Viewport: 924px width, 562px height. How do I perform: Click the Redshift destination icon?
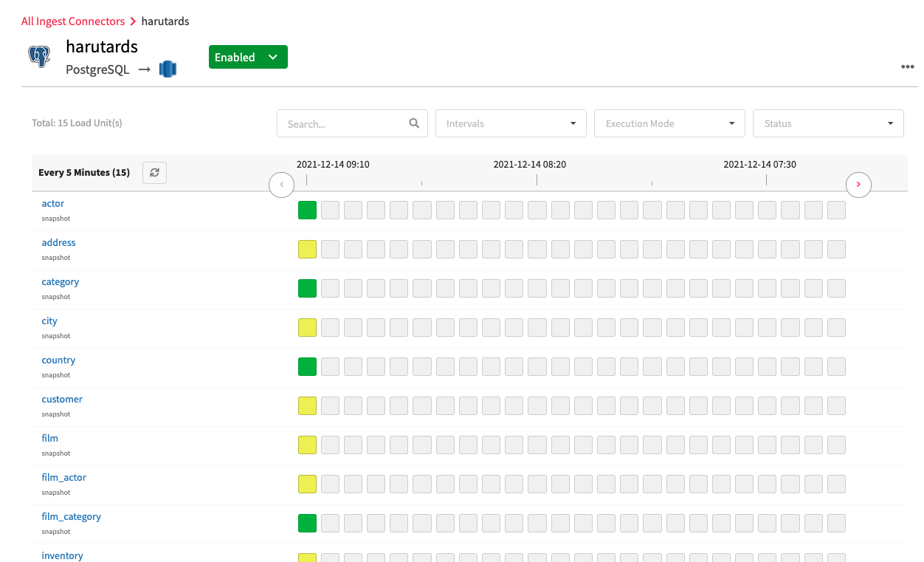pyautogui.click(x=168, y=69)
